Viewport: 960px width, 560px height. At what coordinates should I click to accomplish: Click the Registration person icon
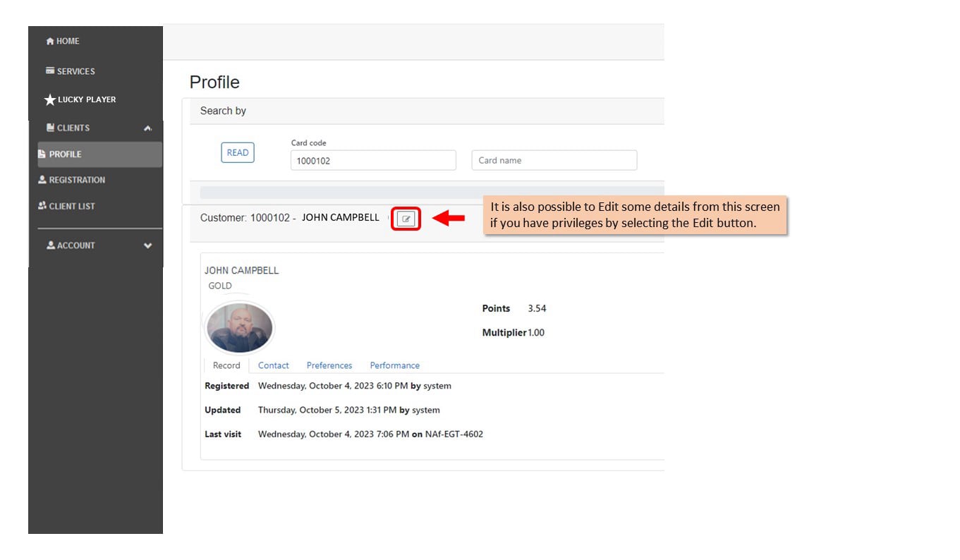pyautogui.click(x=42, y=180)
